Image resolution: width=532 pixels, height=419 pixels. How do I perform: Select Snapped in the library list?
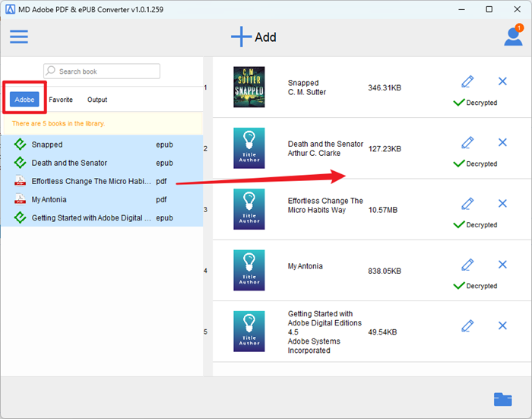click(x=102, y=144)
